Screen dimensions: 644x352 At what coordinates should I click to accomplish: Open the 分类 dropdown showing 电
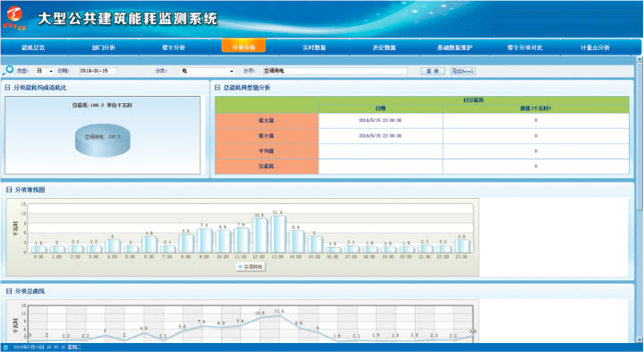pos(208,71)
